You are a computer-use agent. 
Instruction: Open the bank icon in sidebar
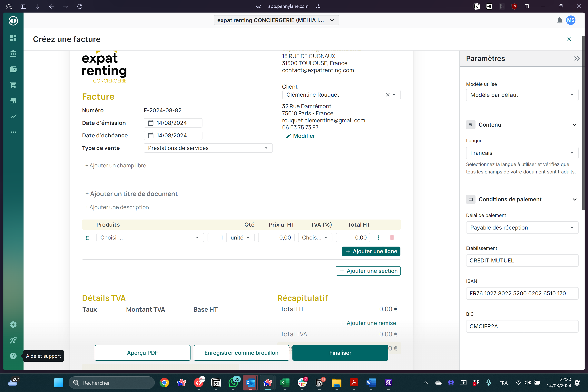(13, 54)
